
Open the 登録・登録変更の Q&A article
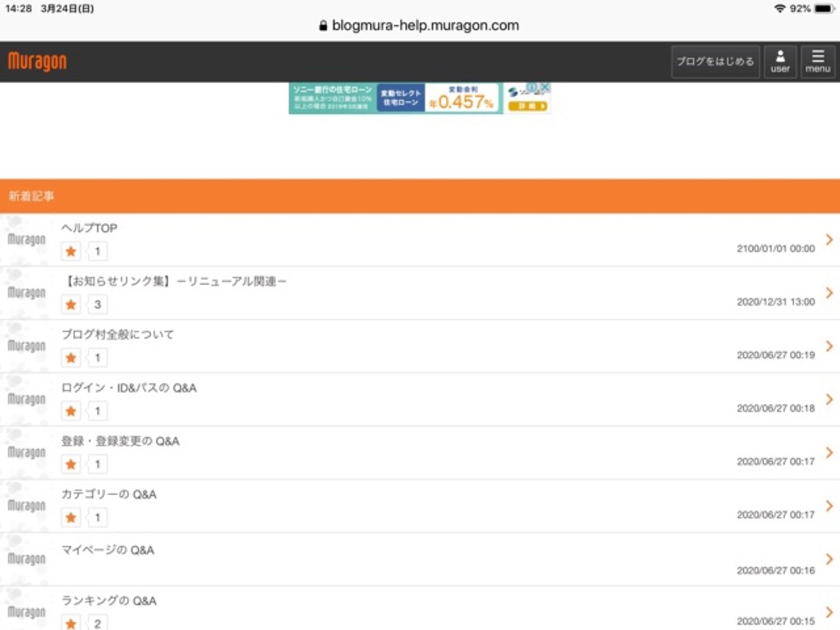coord(120,441)
